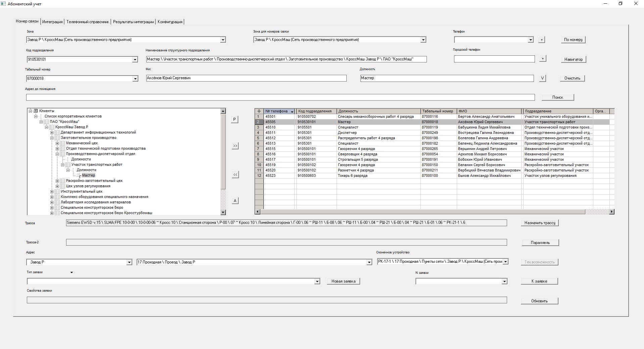The height and width of the screenshot is (349, 644).
Task: Click the Навигатор button
Action: (574, 59)
